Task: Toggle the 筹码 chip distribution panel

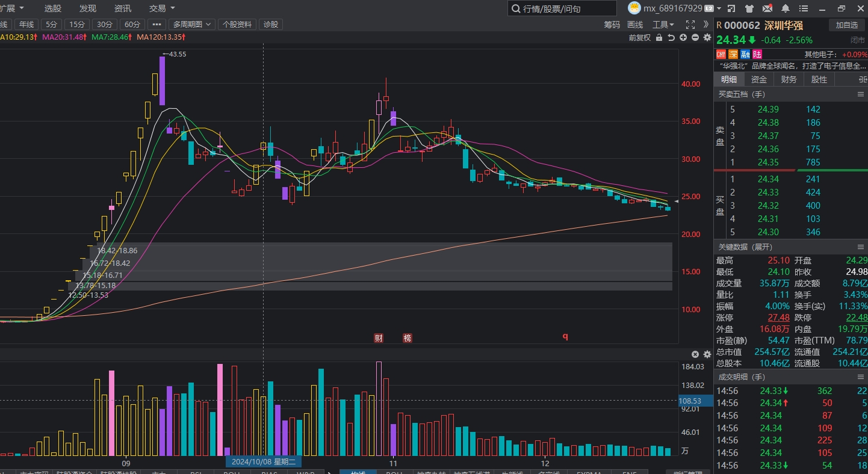Action: point(612,25)
